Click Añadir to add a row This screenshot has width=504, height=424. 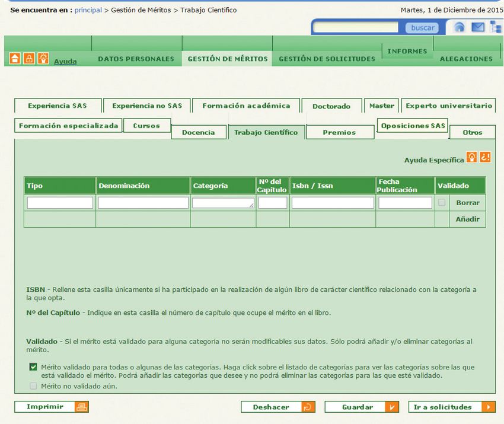pos(467,219)
